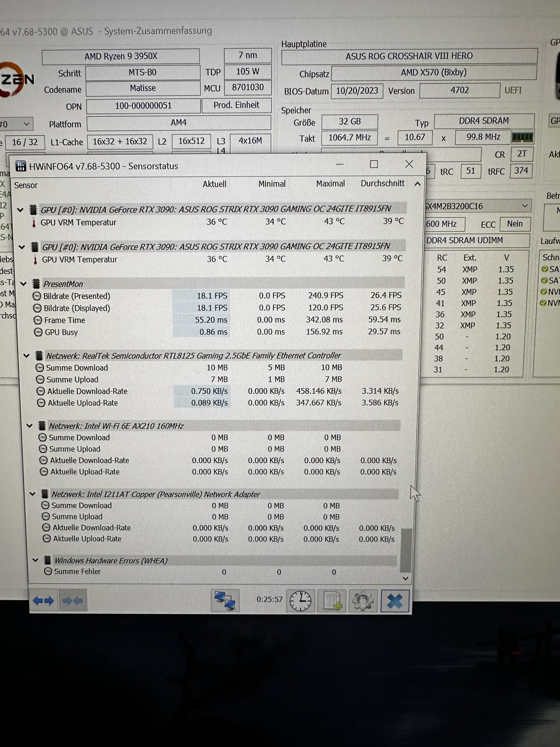Collapse Intel Wi-Fi 6E AX210 group

[x=30, y=426]
